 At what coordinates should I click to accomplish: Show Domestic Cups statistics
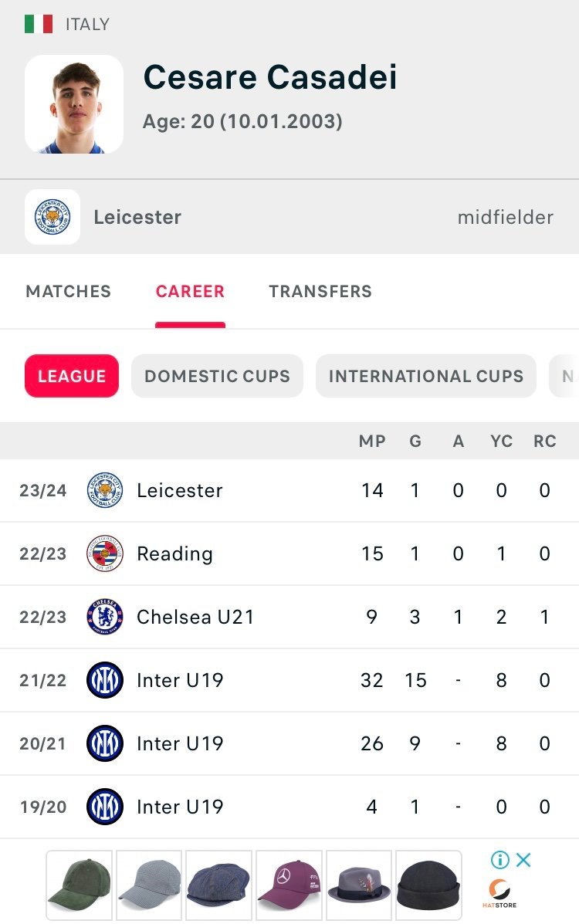click(217, 376)
